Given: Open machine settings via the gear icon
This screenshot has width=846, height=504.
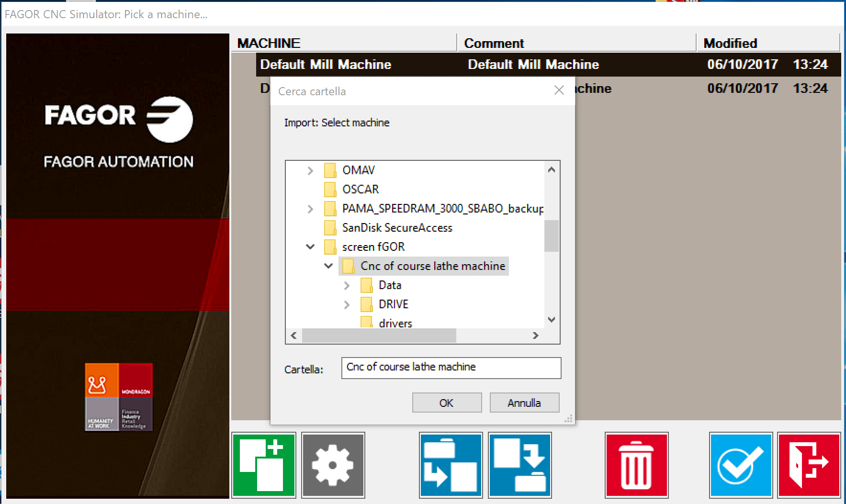Looking at the screenshot, I should (333, 465).
